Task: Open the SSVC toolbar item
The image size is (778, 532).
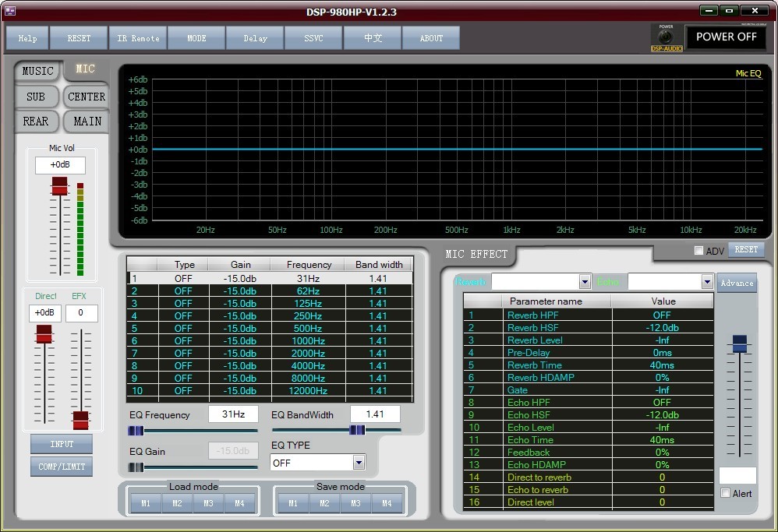Action: (x=313, y=38)
